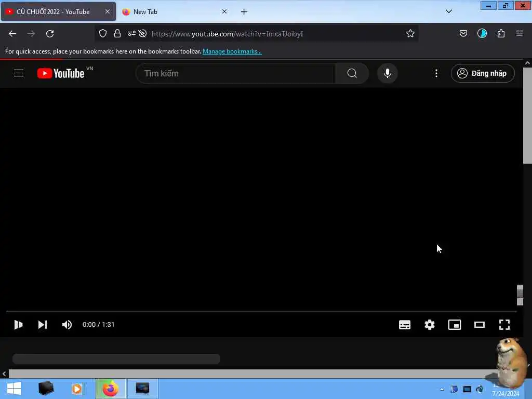The width and height of the screenshot is (532, 399).
Task: Toggle subtitles on the video
Action: (404, 325)
